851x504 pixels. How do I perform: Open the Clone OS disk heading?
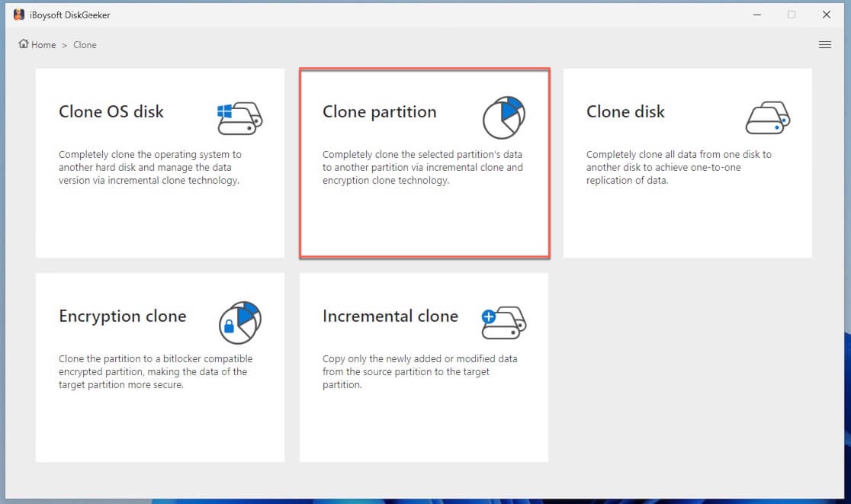111,111
